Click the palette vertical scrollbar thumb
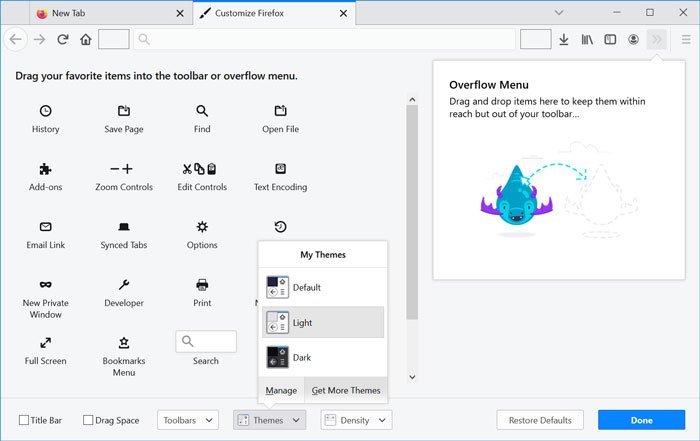 (x=412, y=212)
